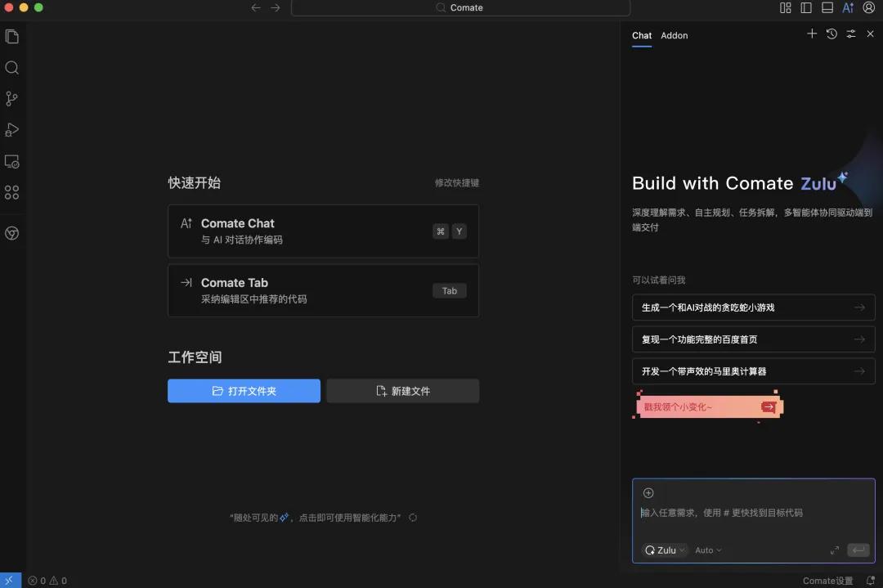The height and width of the screenshot is (588, 883).
Task: Open the Extensions view
Action: tap(11, 192)
